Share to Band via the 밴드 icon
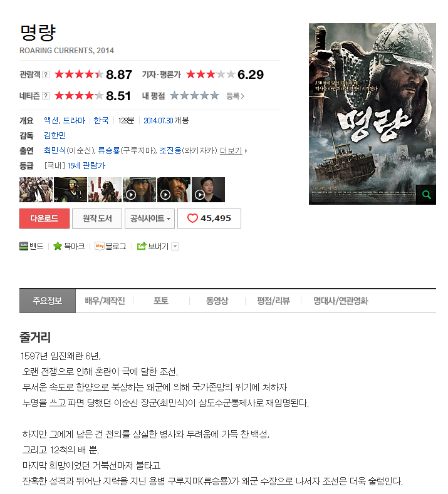The width and height of the screenshot is (448, 494). (24, 246)
